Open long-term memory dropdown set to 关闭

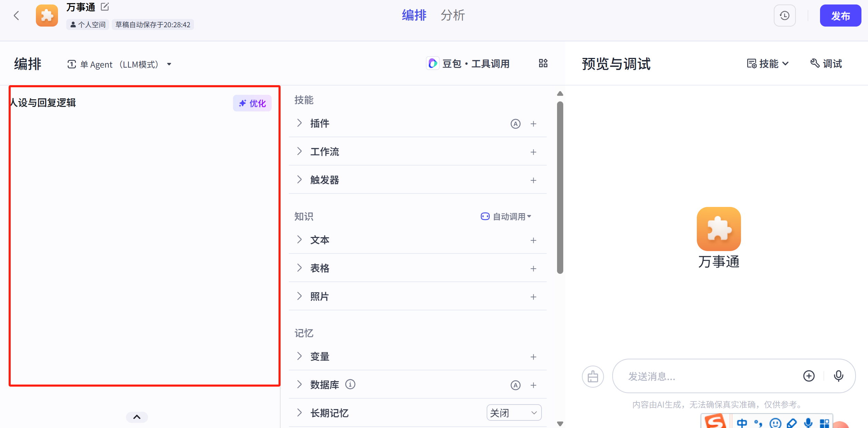click(514, 413)
